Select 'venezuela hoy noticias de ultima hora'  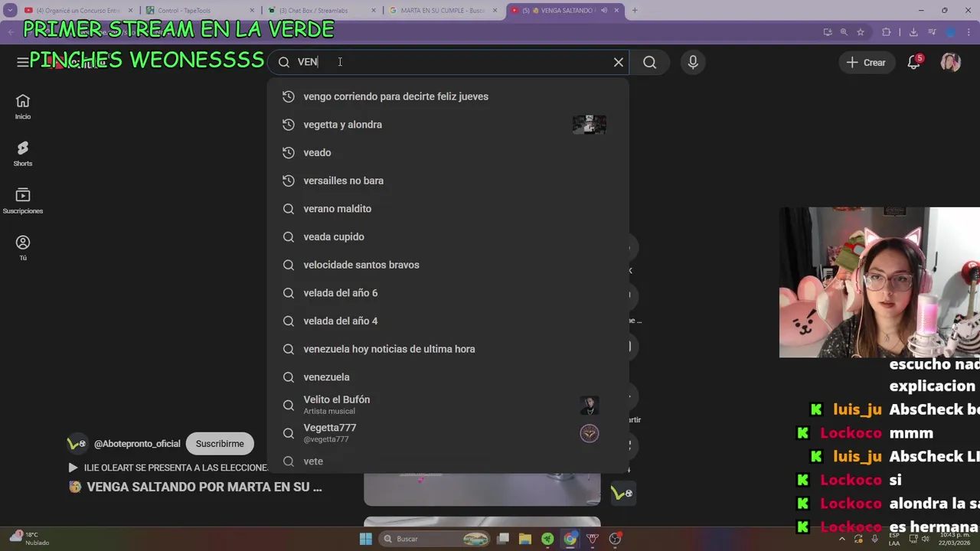[448, 349]
